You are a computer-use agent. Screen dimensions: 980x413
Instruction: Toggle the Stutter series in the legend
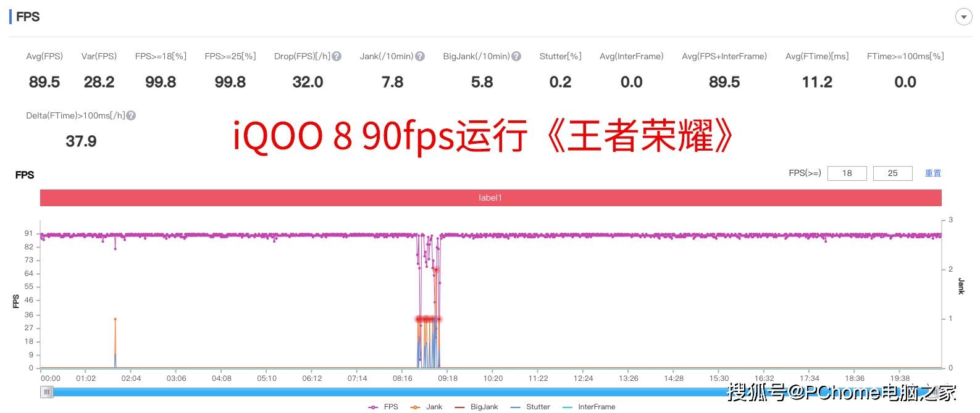(x=530, y=407)
